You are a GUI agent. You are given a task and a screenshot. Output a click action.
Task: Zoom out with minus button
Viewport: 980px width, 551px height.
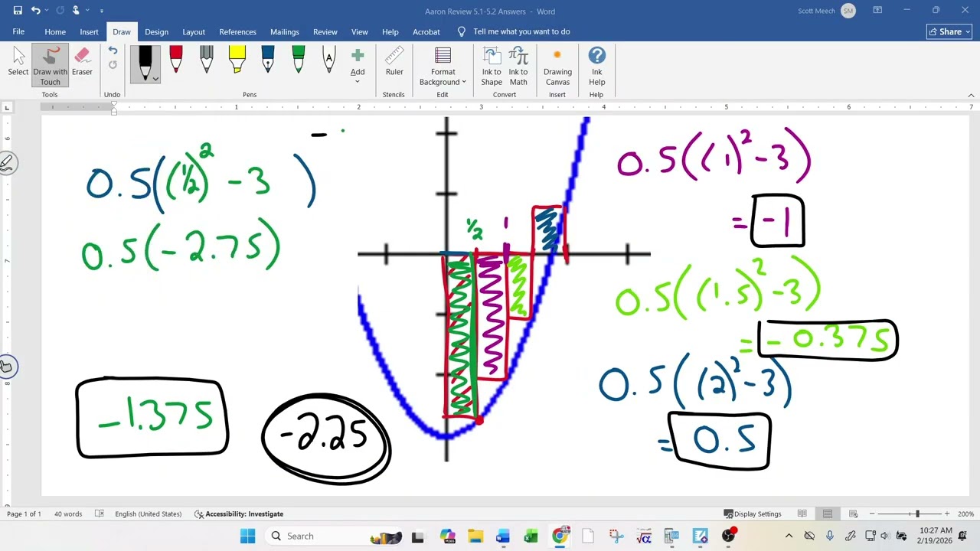pos(872,514)
